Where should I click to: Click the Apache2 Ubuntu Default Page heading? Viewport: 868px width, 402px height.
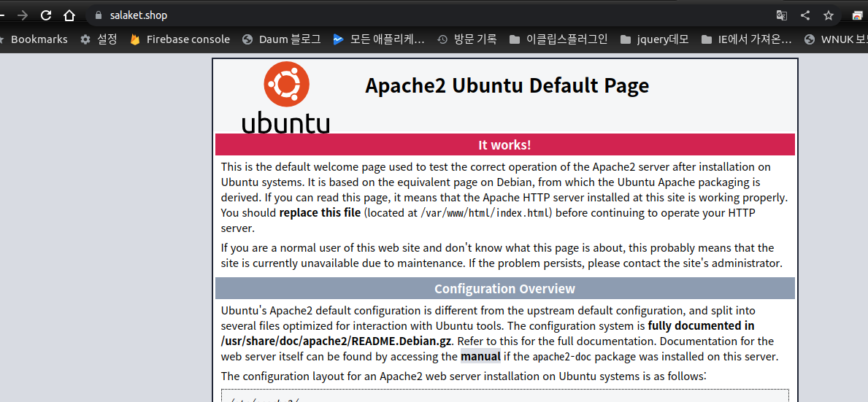pos(507,86)
